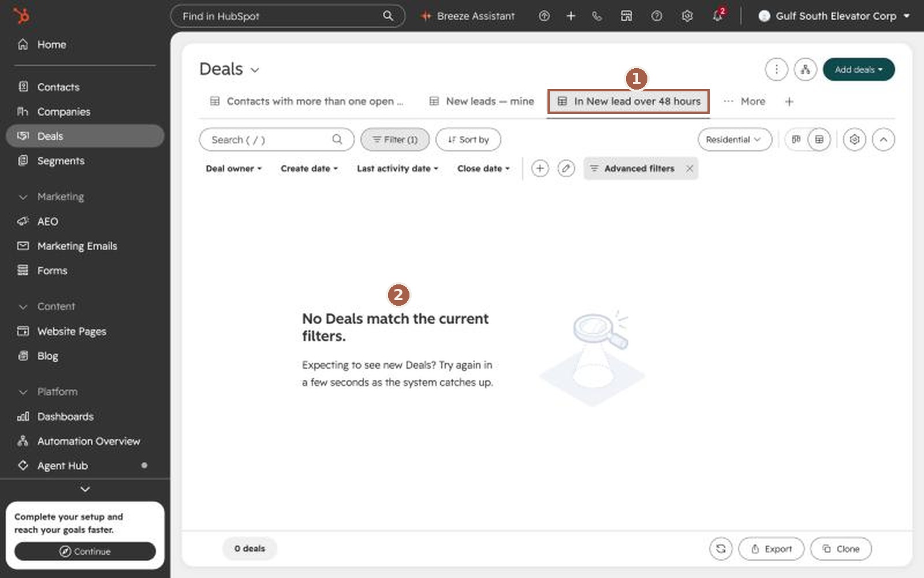Open Website Pages in sidebar
Viewport: 924px width, 578px height.
[x=85, y=331]
